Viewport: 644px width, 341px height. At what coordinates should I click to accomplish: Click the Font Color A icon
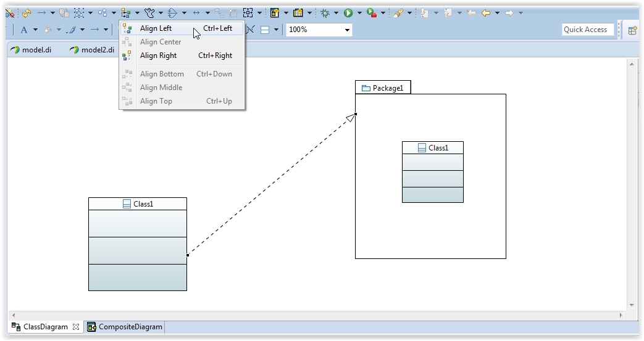tap(24, 30)
